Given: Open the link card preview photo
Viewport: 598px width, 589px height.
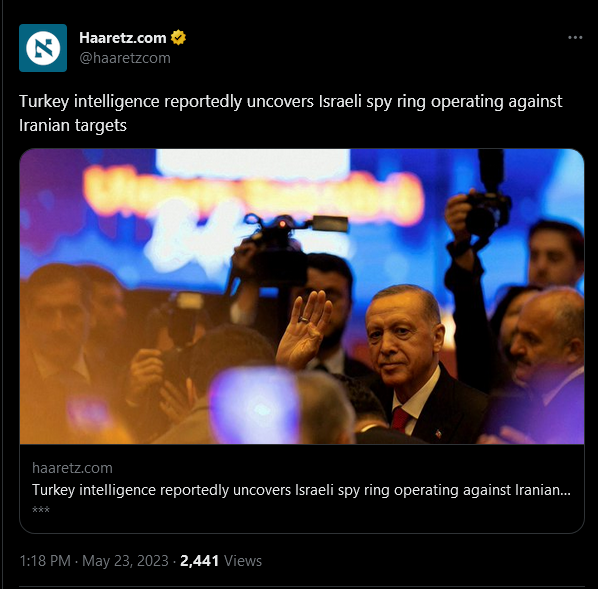Looking at the screenshot, I should 302,296.
